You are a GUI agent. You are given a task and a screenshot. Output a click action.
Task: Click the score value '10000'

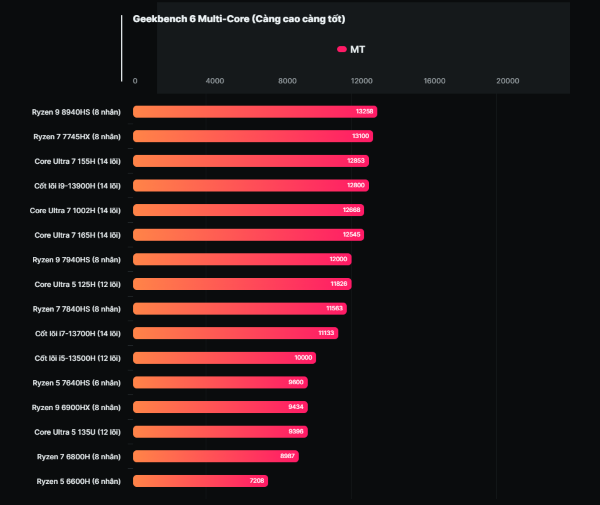303,357
